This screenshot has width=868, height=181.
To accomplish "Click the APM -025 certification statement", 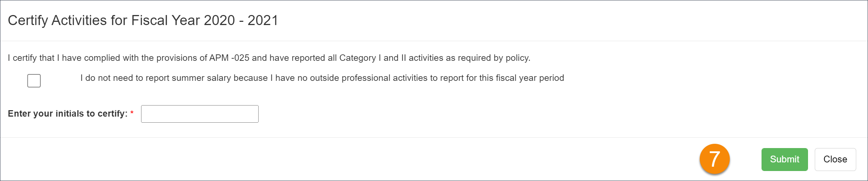I will [269, 58].
